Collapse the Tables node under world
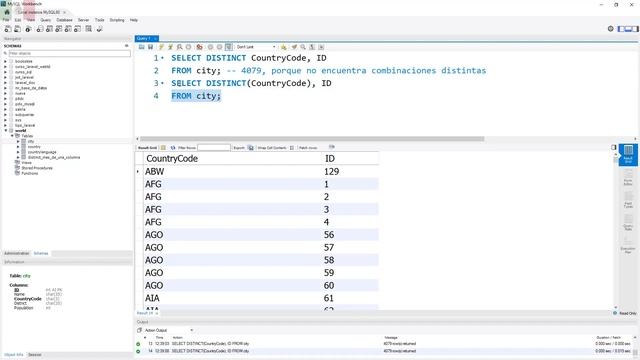The width and height of the screenshot is (640, 360). point(12,136)
